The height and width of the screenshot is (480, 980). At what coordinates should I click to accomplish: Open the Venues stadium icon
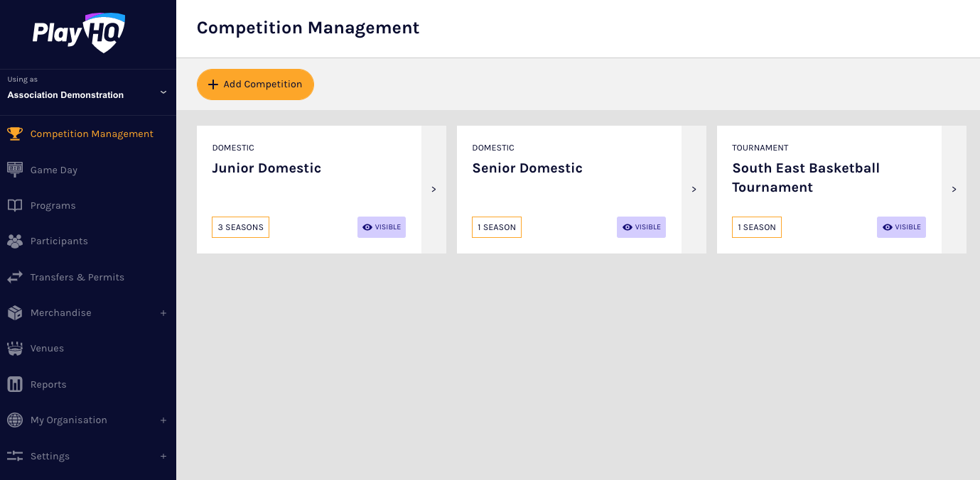tap(15, 349)
